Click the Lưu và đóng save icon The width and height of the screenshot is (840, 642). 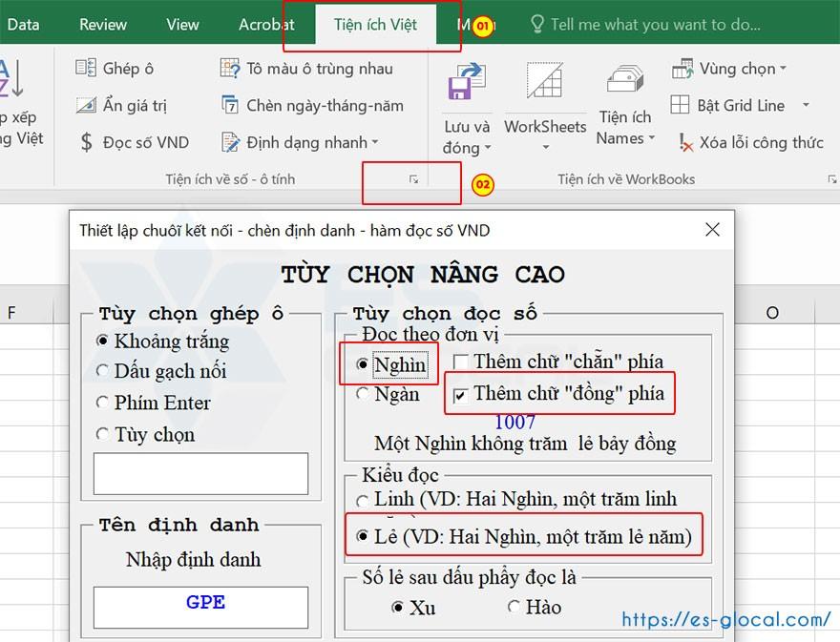coord(466,81)
